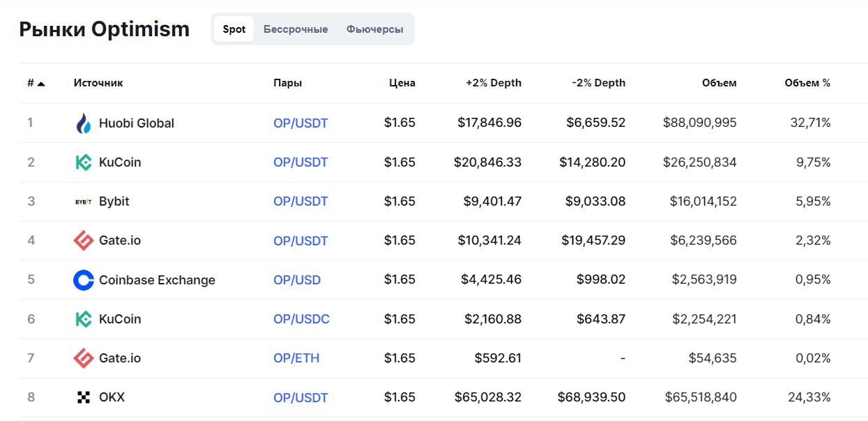Click depth value $10,341.24

click(489, 240)
